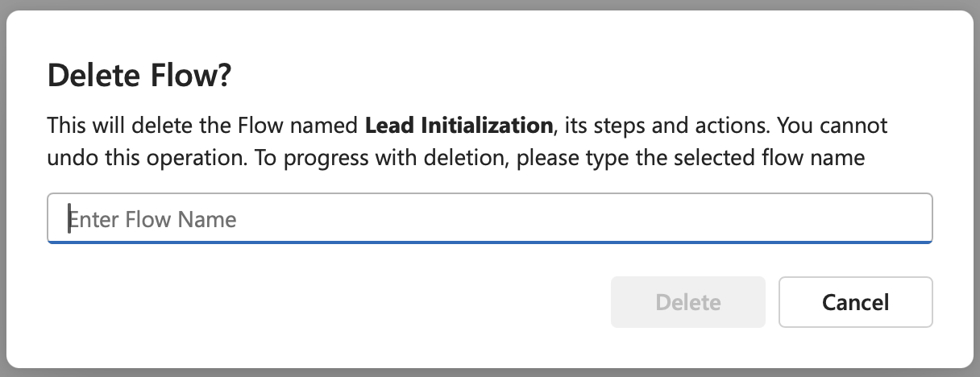This screenshot has height=377, width=980.
Task: Abort deleting Lead Initialization via Cancel
Action: [855, 302]
